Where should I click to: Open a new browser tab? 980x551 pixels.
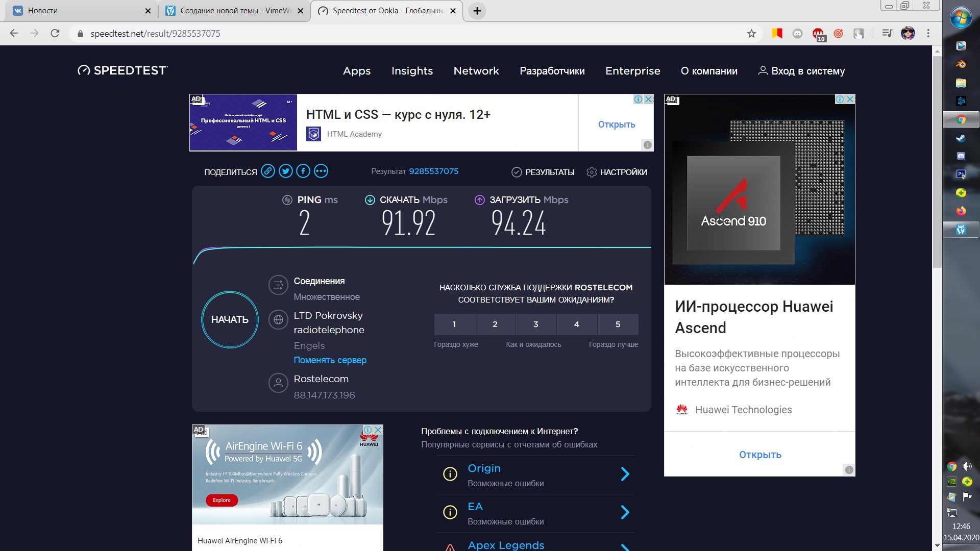coord(477,11)
